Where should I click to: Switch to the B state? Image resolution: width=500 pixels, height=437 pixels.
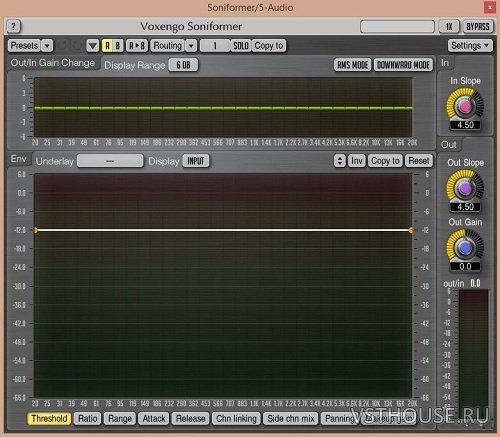click(x=117, y=46)
